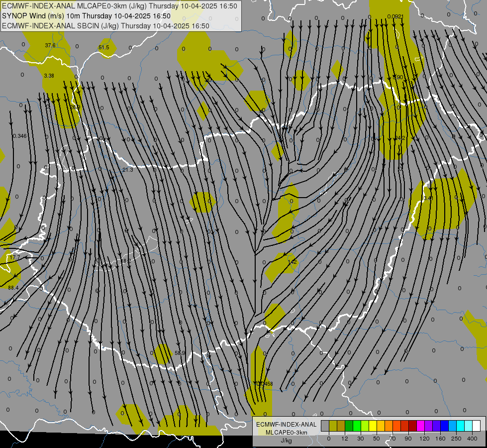Click the 58.9 value on the map

(x=180, y=353)
